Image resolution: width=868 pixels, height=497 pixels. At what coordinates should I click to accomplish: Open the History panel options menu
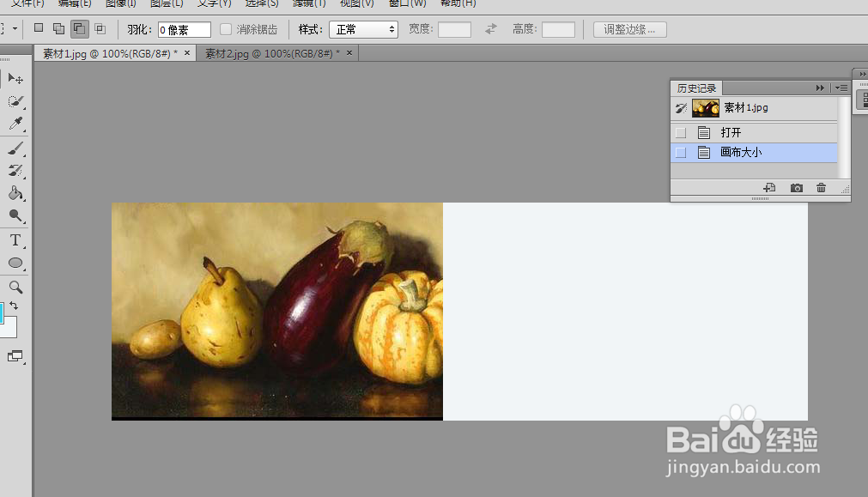[841, 88]
